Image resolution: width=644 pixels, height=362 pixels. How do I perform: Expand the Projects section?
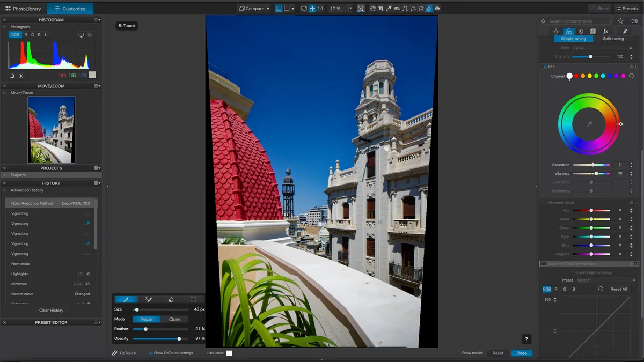coord(5,175)
